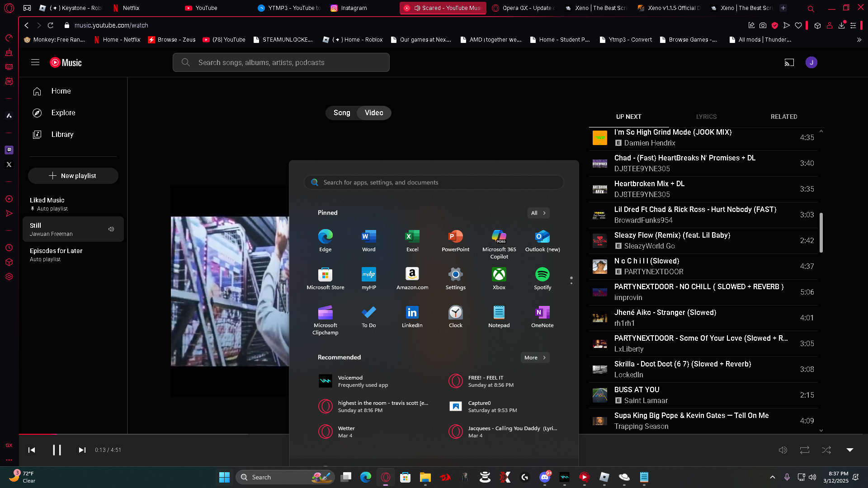Viewport: 868px width, 488px height.
Task: Skip to the next track
Action: tap(82, 450)
